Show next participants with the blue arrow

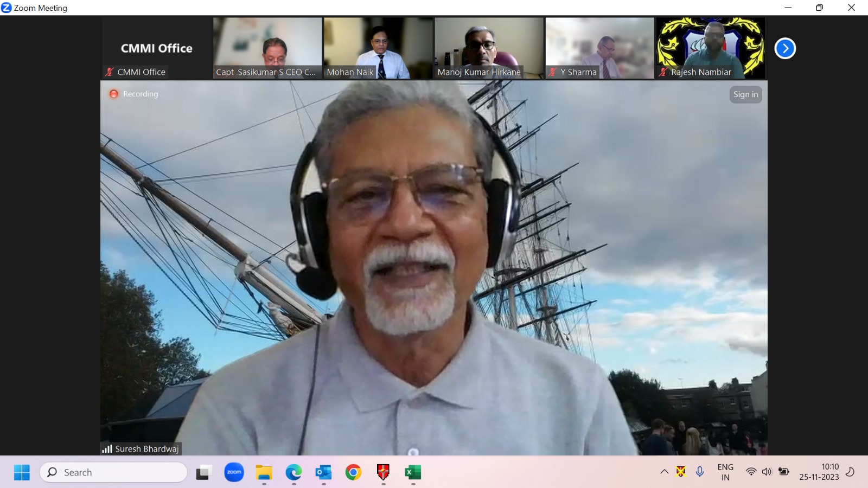click(x=785, y=48)
